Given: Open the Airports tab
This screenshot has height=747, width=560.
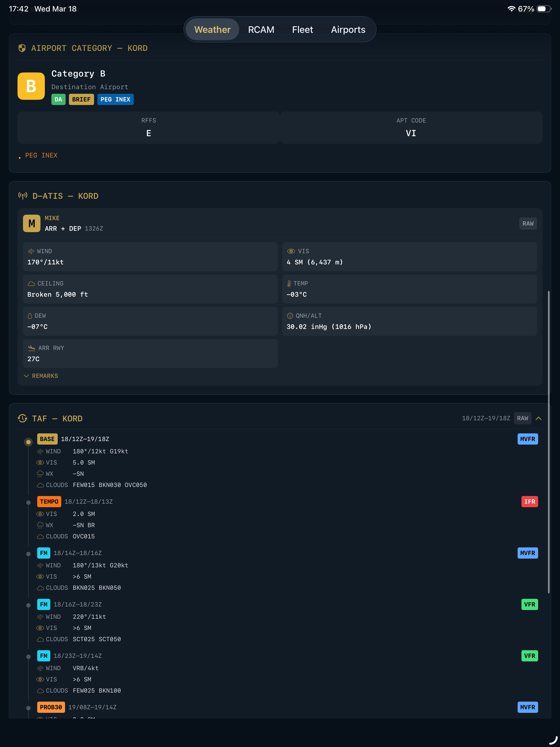Looking at the screenshot, I should click(348, 29).
